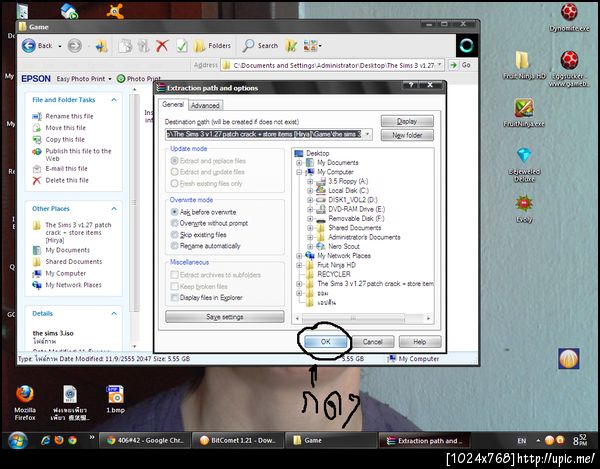This screenshot has height=469, width=600.
Task: Click the Cancel button in extraction dialog
Action: click(x=373, y=342)
